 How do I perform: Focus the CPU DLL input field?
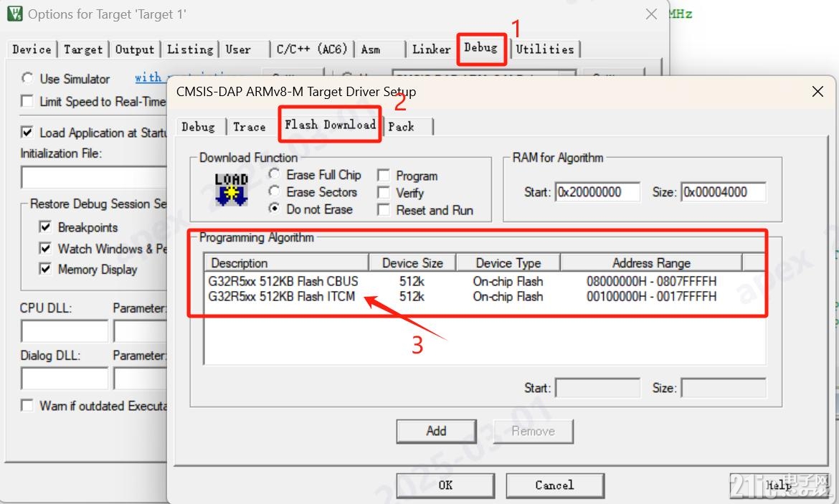[x=65, y=331]
